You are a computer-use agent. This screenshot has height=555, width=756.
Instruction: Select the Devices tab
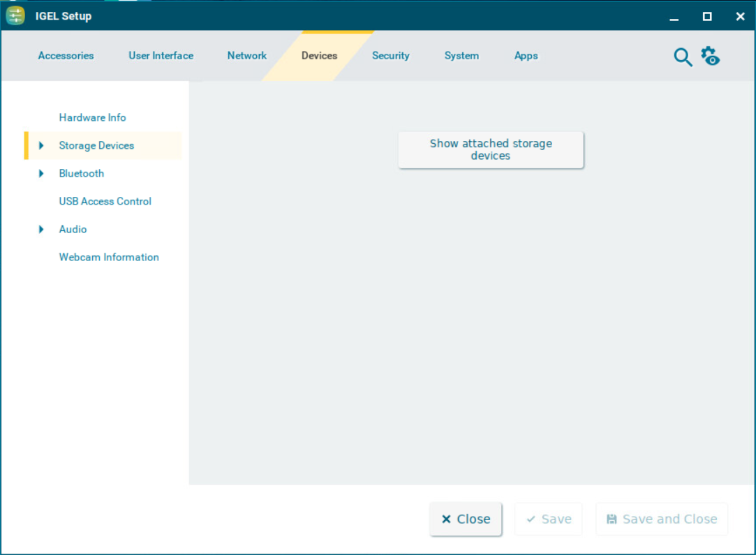319,56
